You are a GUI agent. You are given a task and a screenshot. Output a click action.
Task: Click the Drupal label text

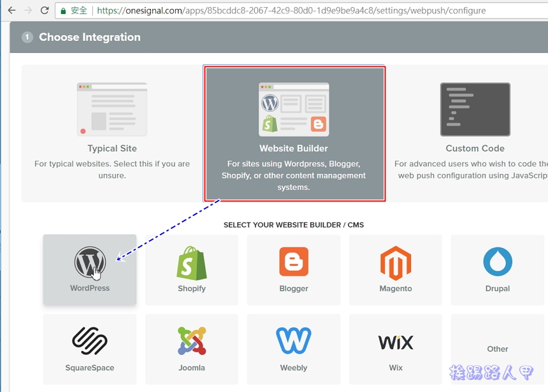point(498,289)
